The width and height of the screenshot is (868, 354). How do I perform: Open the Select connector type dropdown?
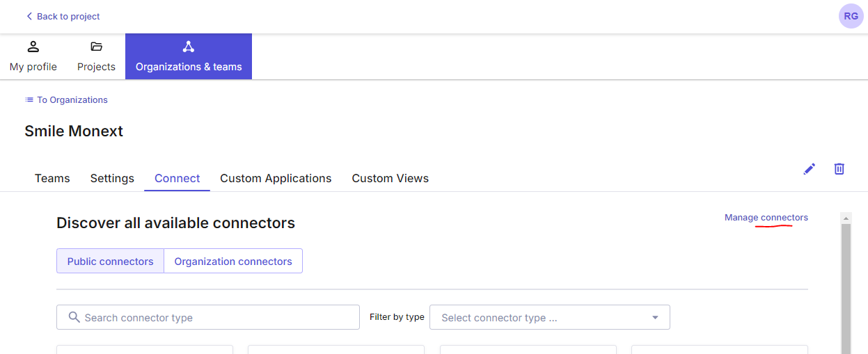click(x=543, y=318)
